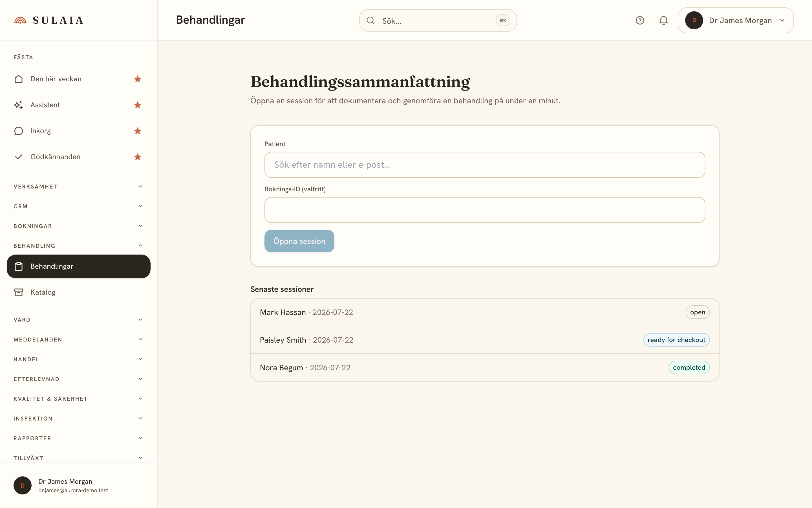This screenshot has height=508, width=812.
Task: Expand the Kvalitet & Säkerhet section
Action: (x=78, y=399)
